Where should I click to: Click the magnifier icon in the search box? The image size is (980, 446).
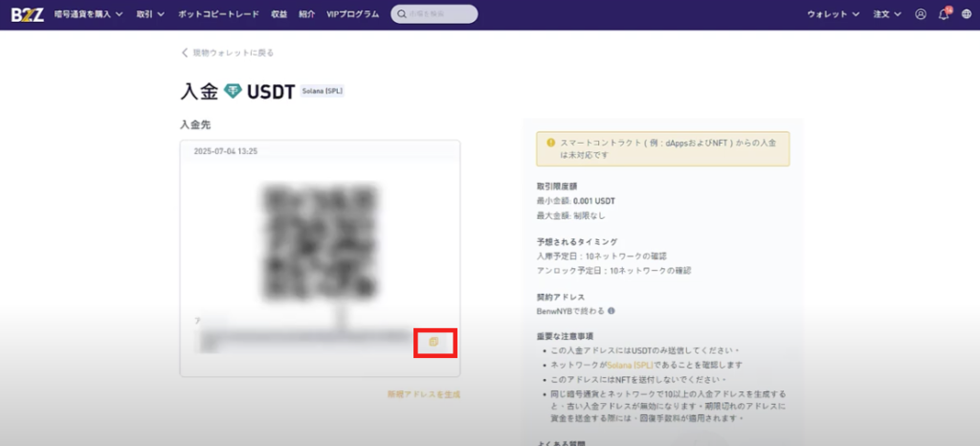[402, 14]
